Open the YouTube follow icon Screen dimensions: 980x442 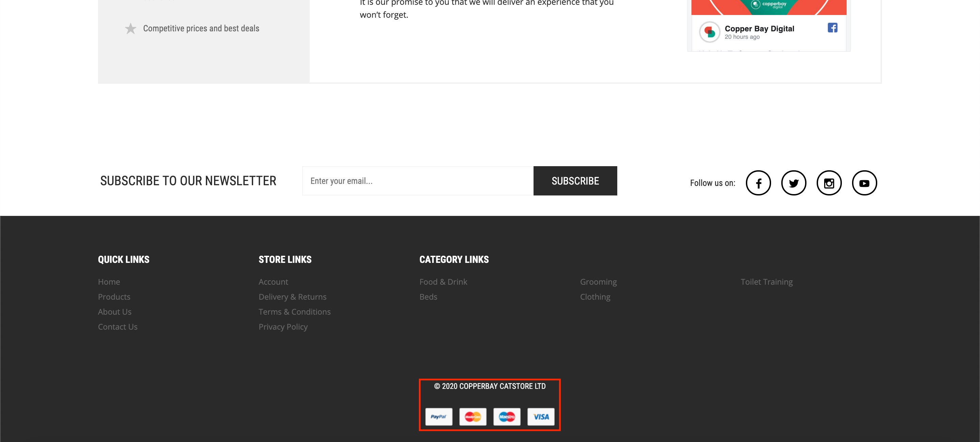(x=864, y=183)
